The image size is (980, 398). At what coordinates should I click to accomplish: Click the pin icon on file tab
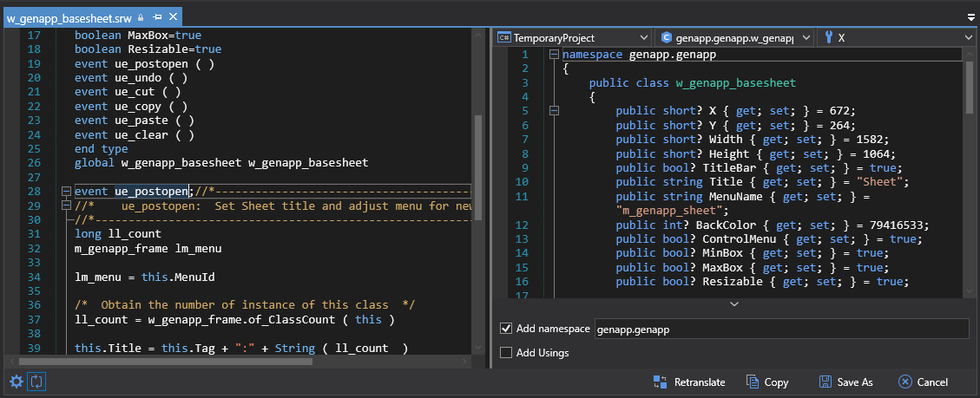click(x=157, y=17)
